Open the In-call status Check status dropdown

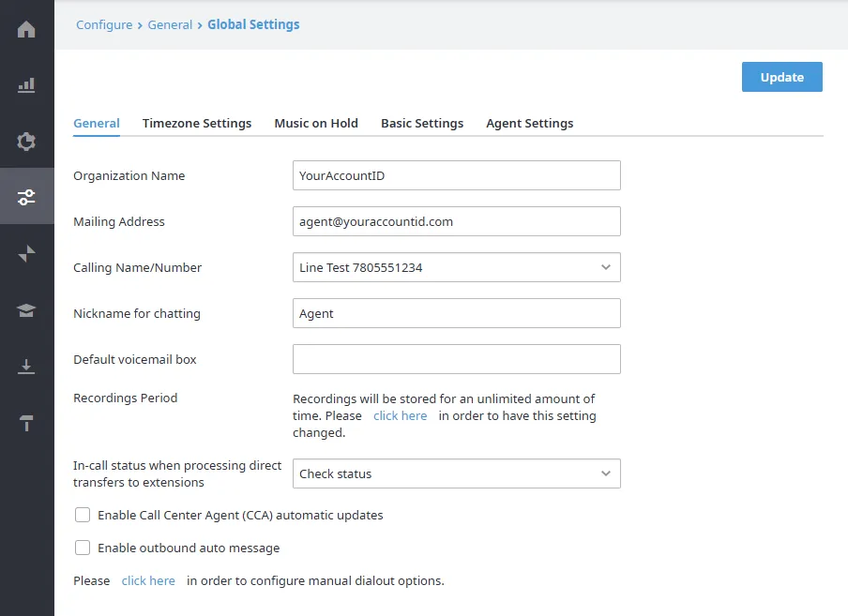[457, 473]
